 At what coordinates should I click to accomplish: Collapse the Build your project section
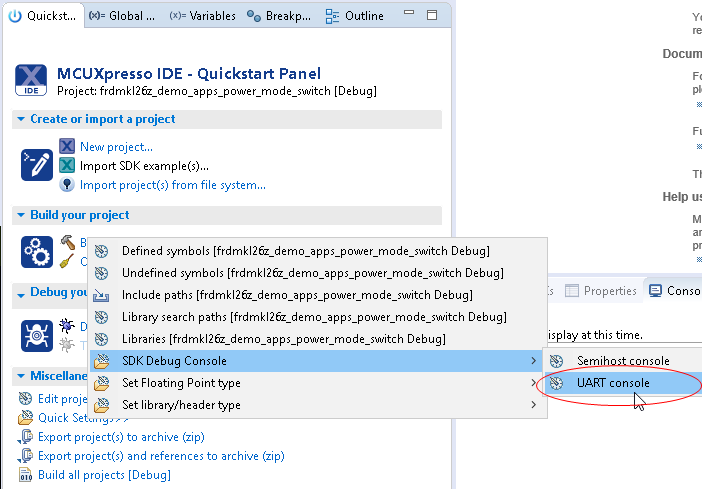[x=21, y=215]
